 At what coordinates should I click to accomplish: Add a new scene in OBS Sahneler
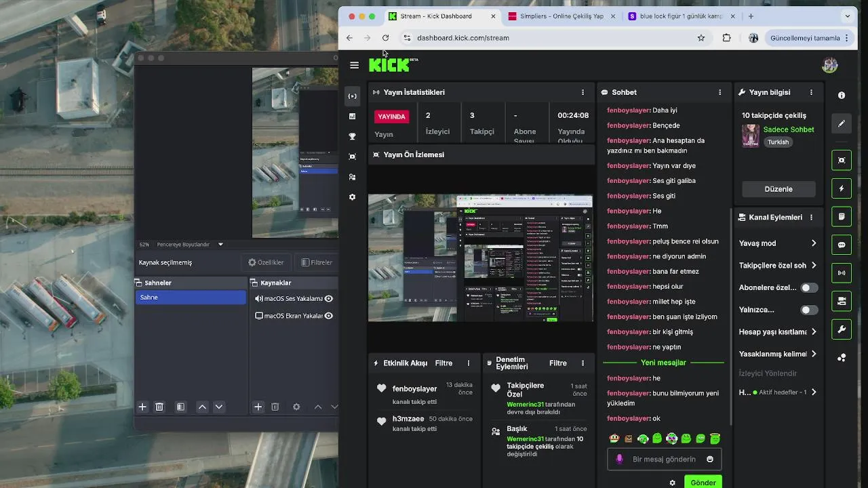coord(142,407)
